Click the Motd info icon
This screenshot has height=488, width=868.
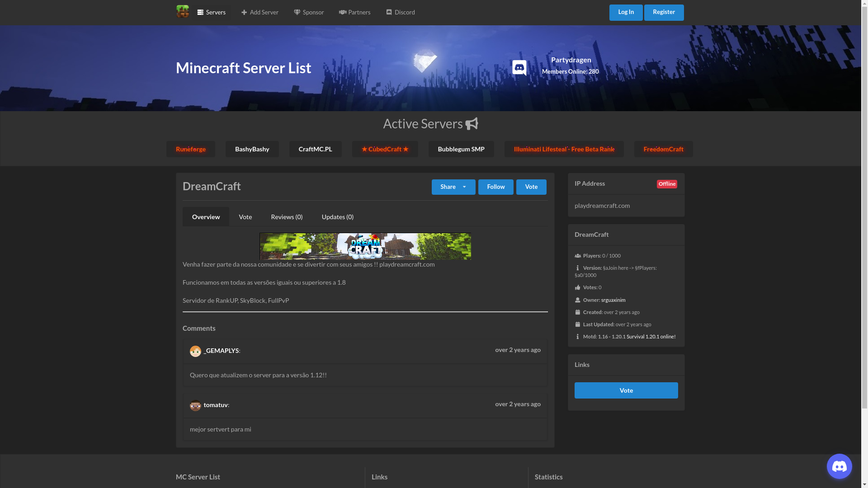pos(577,337)
